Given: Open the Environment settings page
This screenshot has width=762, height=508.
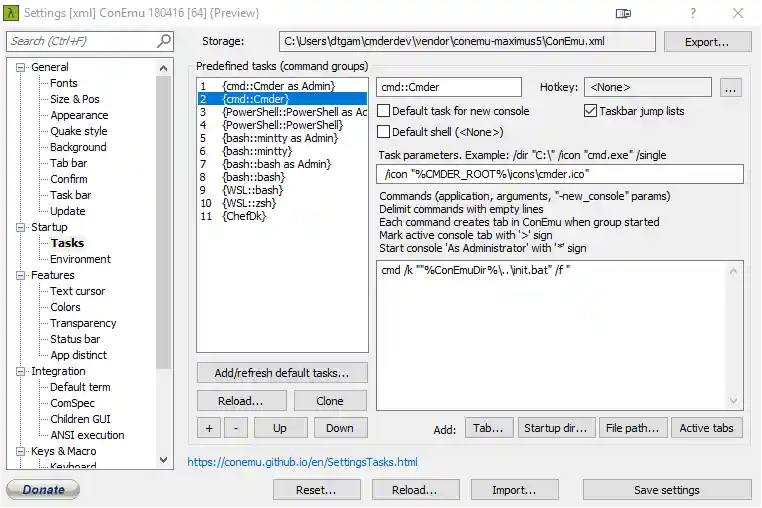Looking at the screenshot, I should point(80,259).
